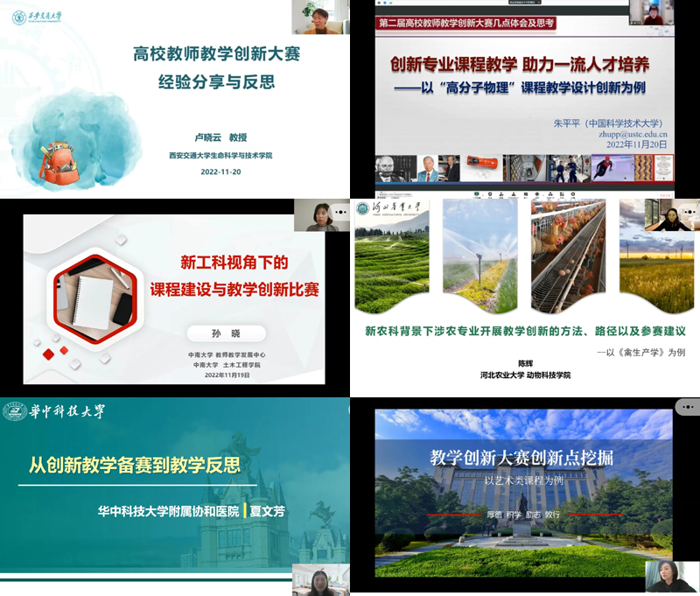The width and height of the screenshot is (700, 596).
Task: Select speaker webcam below 夏文芳 slide
Action: click(x=320, y=580)
